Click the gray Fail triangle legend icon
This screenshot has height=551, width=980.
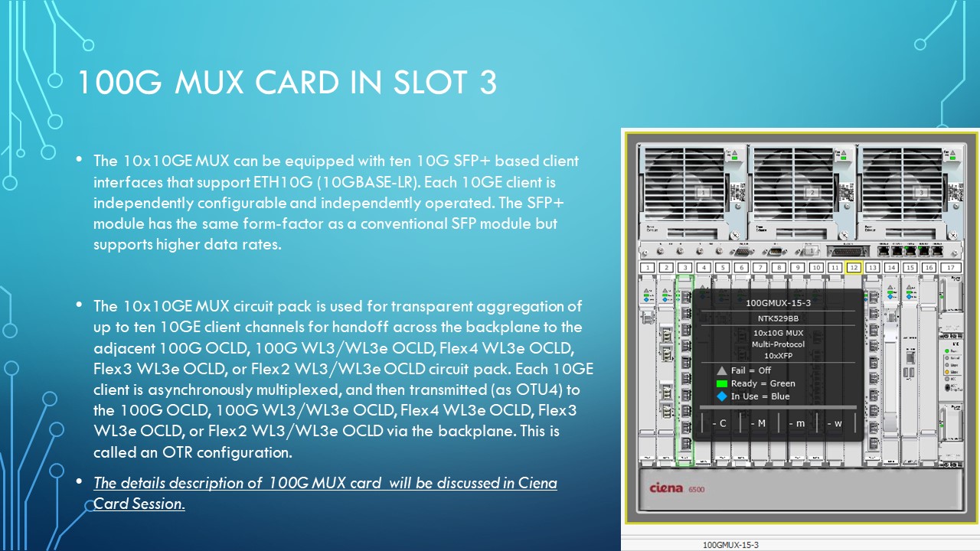[x=722, y=370]
